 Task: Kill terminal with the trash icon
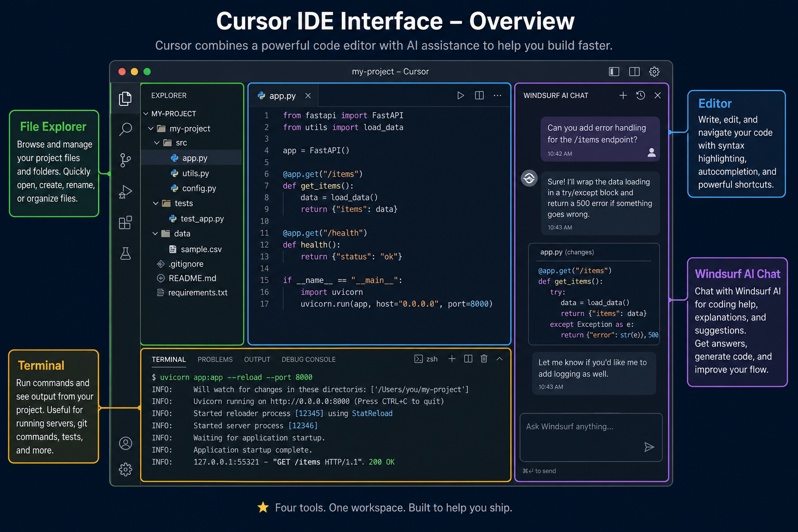tap(484, 358)
